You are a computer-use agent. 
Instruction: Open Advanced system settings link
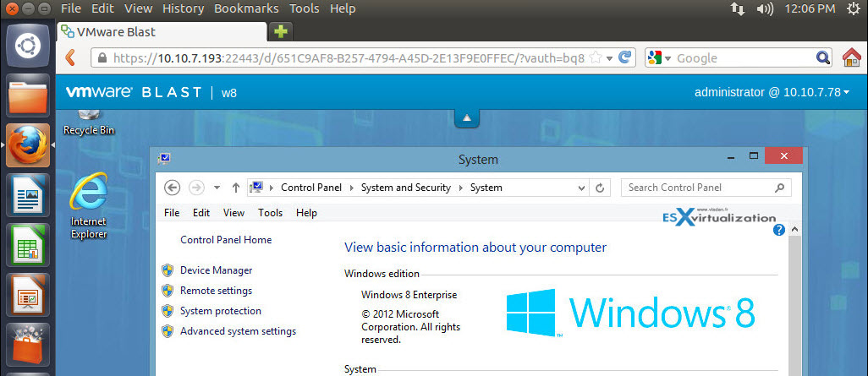coord(238,332)
